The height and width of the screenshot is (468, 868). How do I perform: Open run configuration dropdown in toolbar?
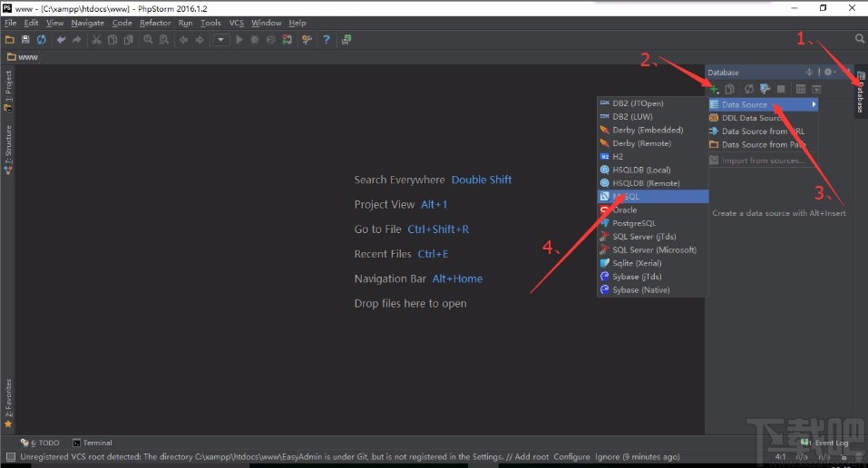click(x=221, y=40)
